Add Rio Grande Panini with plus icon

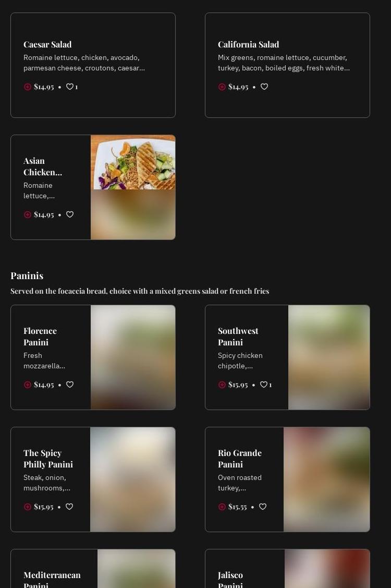point(222,507)
